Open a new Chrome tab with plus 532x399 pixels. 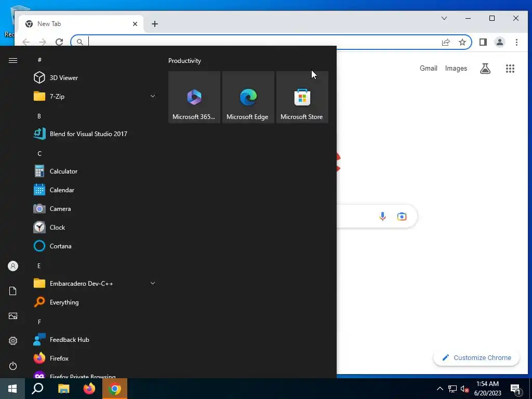[x=155, y=24]
